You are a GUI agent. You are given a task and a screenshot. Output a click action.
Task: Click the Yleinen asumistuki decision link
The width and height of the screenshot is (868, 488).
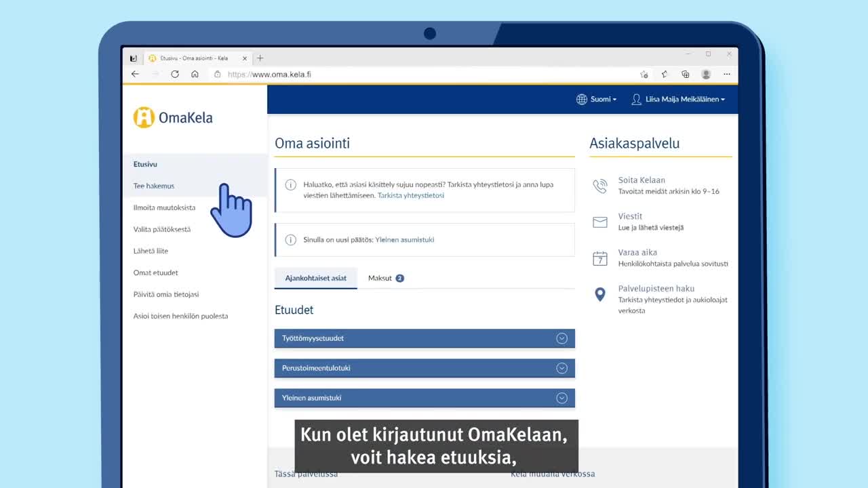406,239
